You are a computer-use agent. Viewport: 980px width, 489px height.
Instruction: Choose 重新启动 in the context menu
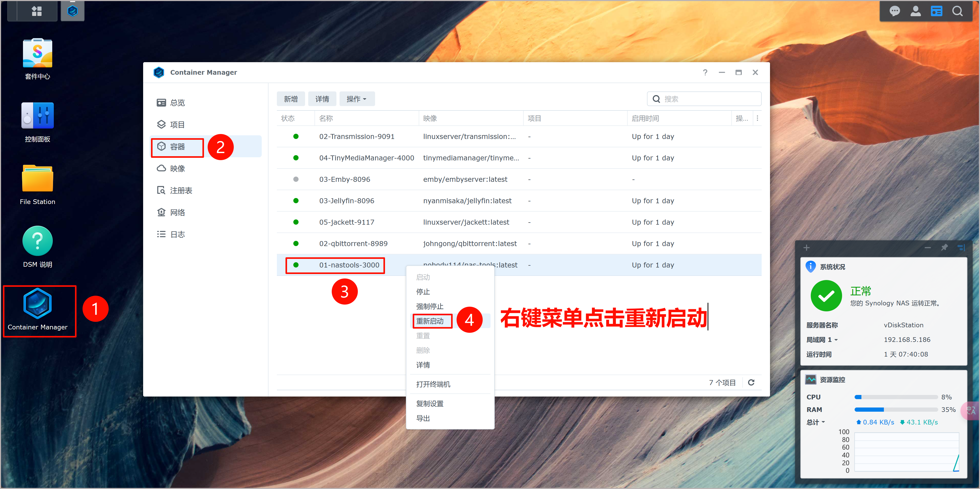pyautogui.click(x=430, y=321)
